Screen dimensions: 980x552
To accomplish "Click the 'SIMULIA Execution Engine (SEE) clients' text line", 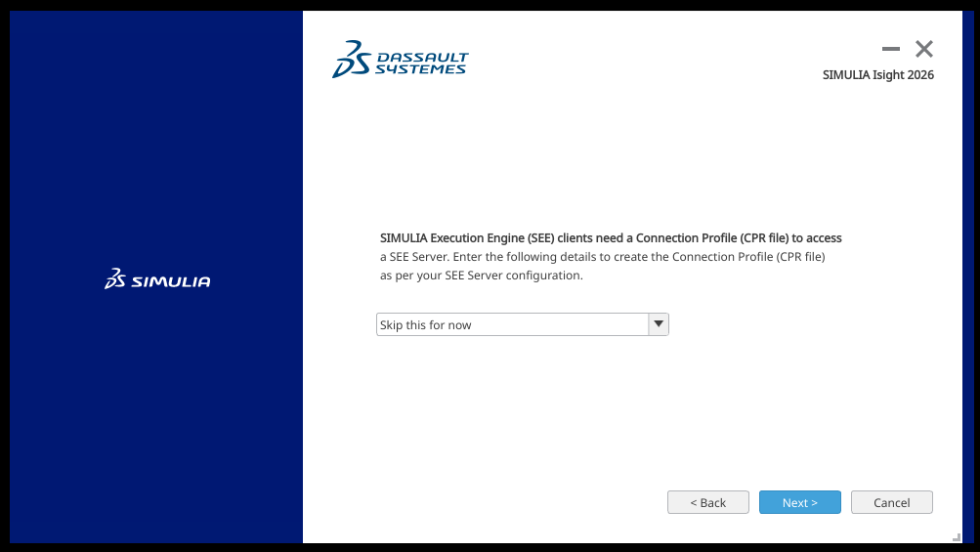I will click(611, 238).
